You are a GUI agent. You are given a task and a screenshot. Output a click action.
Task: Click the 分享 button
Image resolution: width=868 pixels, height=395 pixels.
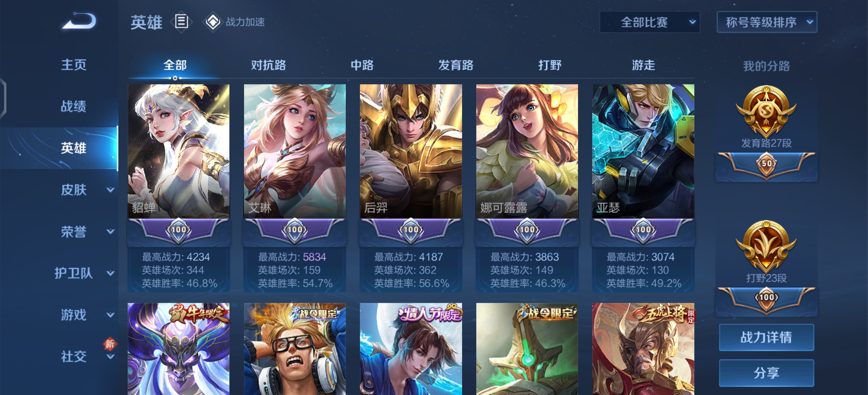pyautogui.click(x=766, y=373)
